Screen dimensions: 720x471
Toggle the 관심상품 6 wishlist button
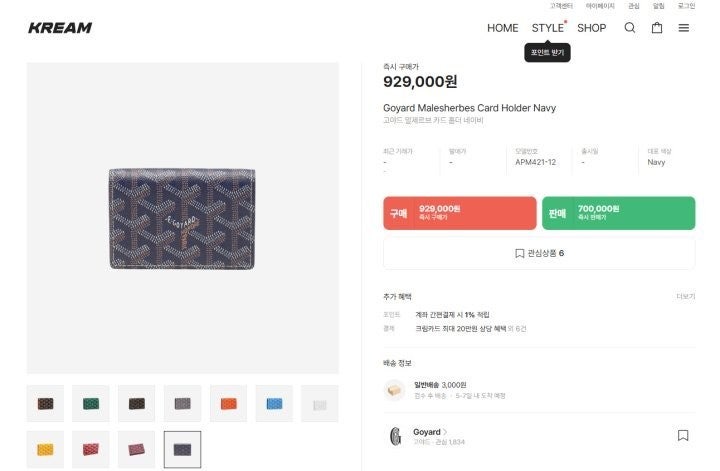point(539,253)
